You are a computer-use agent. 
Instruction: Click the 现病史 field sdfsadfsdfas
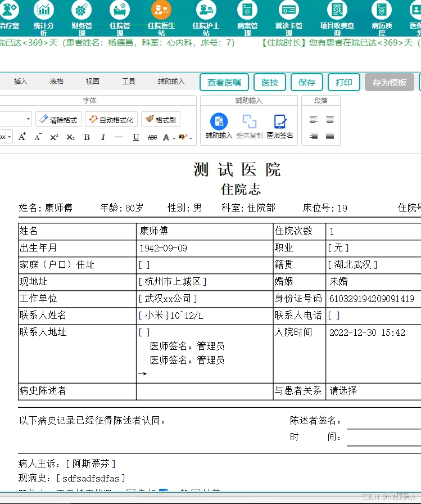pos(91,478)
